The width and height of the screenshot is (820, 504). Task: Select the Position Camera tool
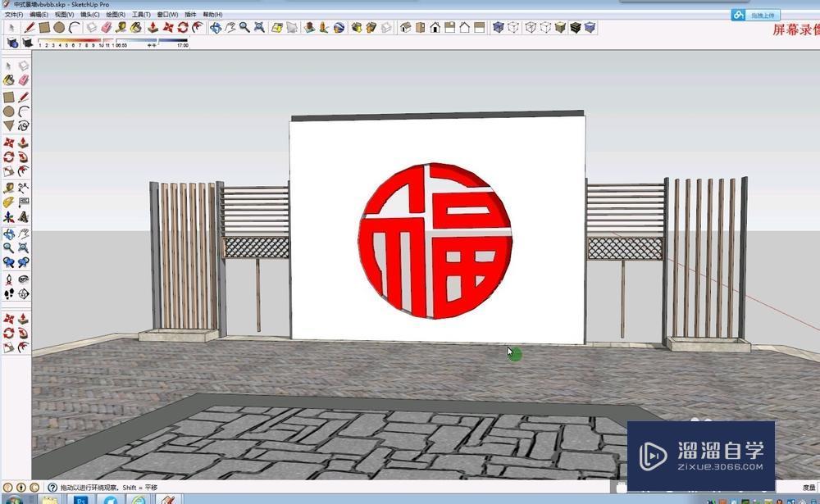(x=8, y=279)
